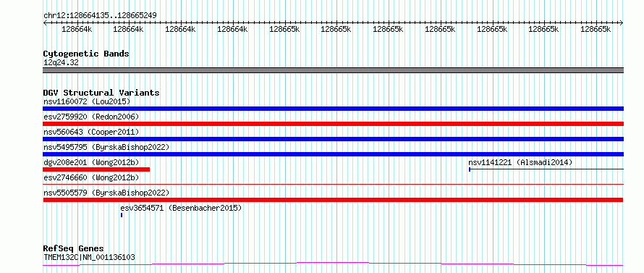Click the nsv5505579 (ByrskaBishop2022) label

pos(106,193)
